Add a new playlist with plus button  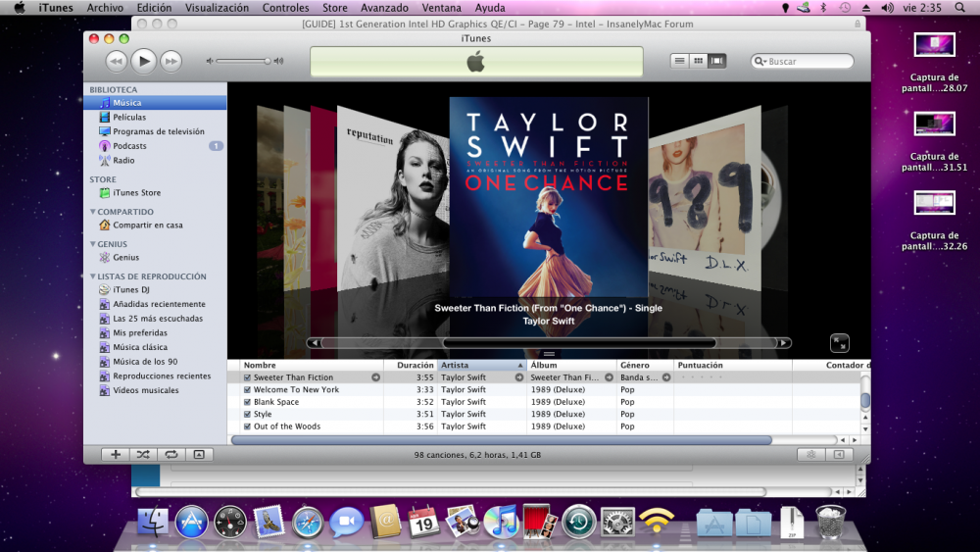pos(116,455)
